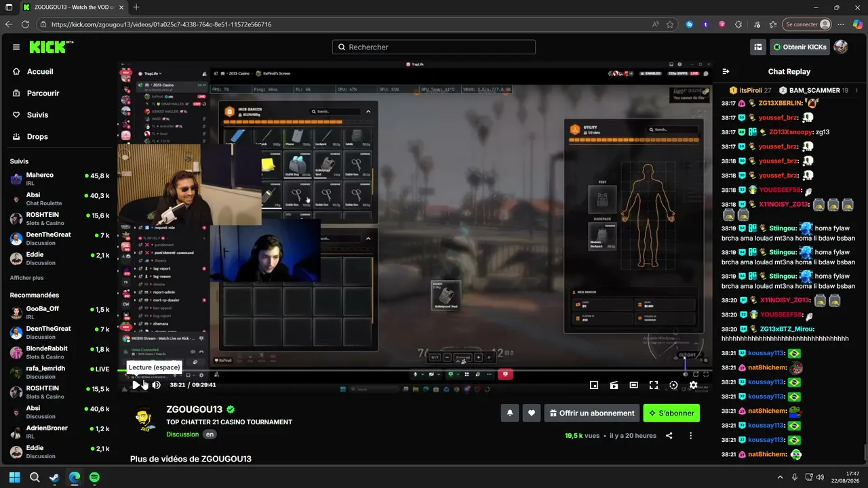Viewport: 868px width, 488px height.
Task: Seek along the video progress bar
Action: tap(414, 370)
